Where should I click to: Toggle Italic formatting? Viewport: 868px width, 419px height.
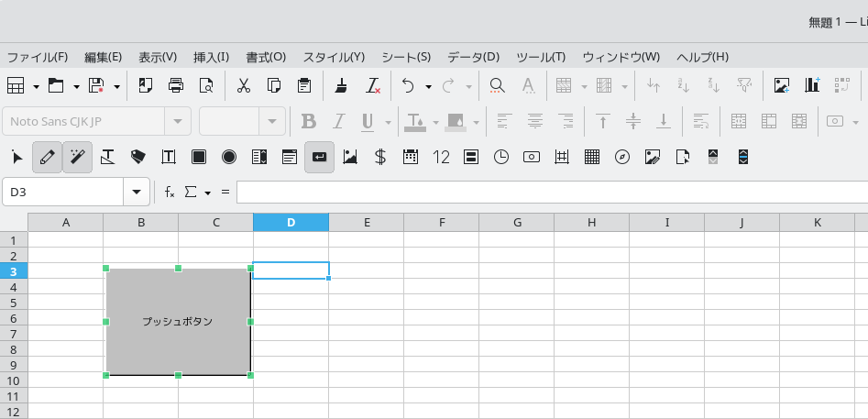point(339,121)
